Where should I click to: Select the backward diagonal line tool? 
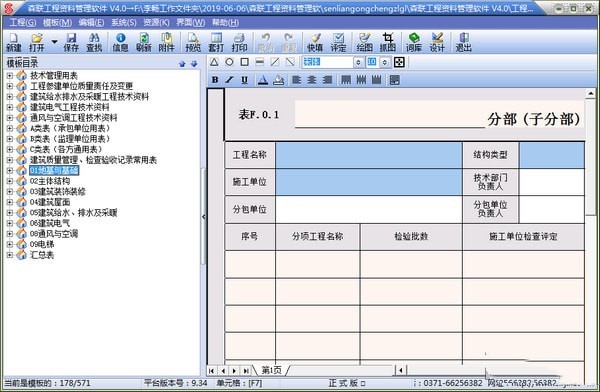(290, 62)
